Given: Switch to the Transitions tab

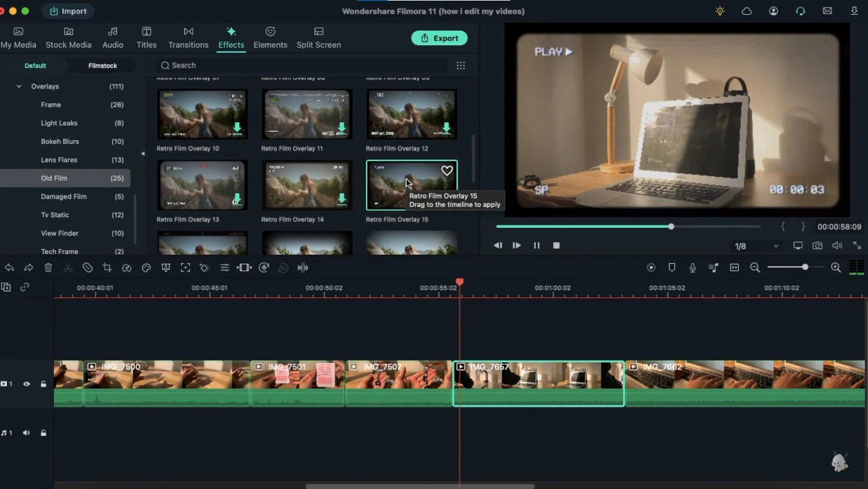Looking at the screenshot, I should (x=188, y=38).
